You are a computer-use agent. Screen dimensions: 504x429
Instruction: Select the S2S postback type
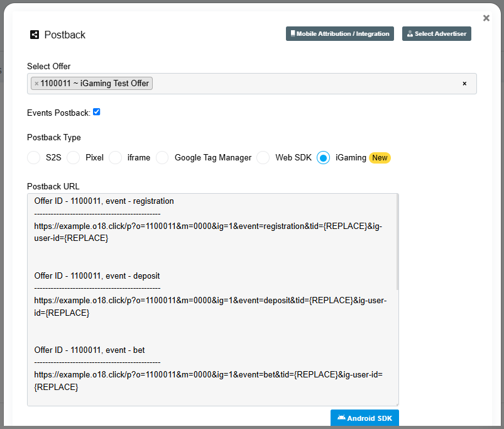coord(34,158)
